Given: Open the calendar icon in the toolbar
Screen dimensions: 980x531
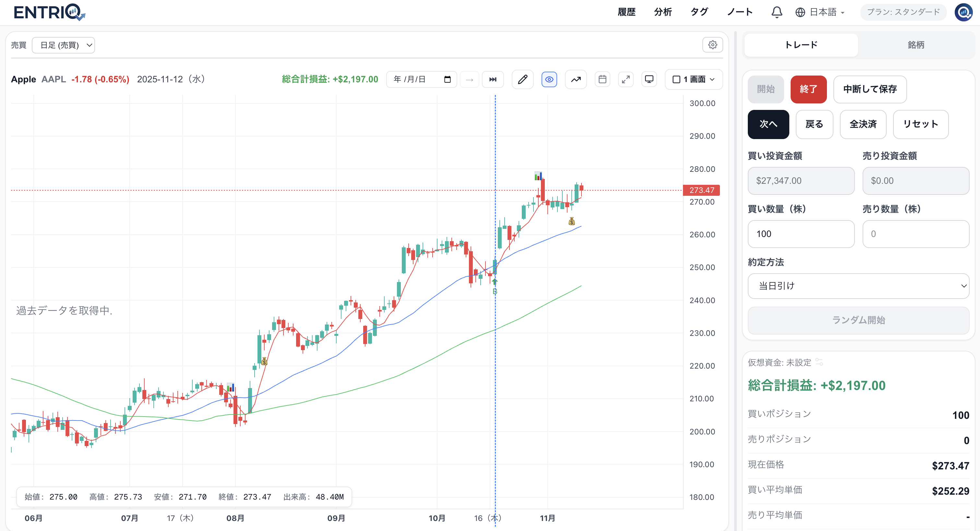Looking at the screenshot, I should point(602,79).
